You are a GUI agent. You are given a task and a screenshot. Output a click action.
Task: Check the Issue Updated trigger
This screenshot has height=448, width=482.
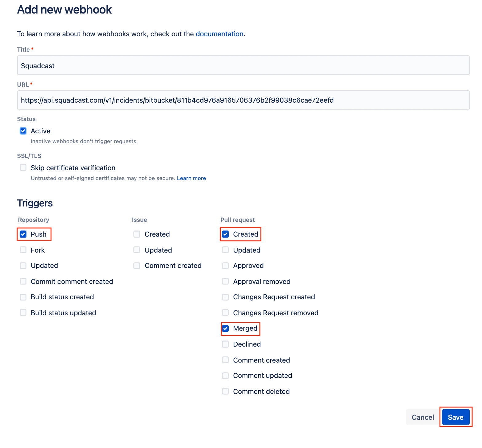pos(137,250)
